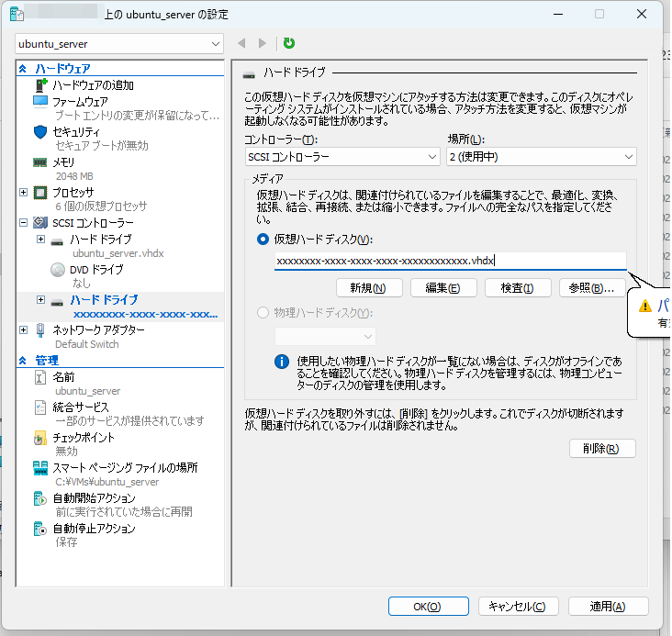Select the 自動停止アクション icon
672x636 pixels.
coord(40,529)
